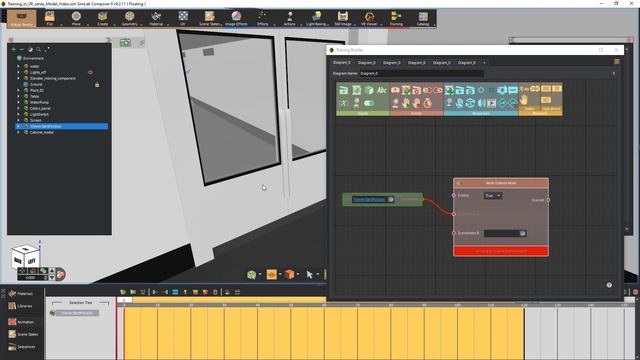Add the stopwatch event node in the red group

427,103
